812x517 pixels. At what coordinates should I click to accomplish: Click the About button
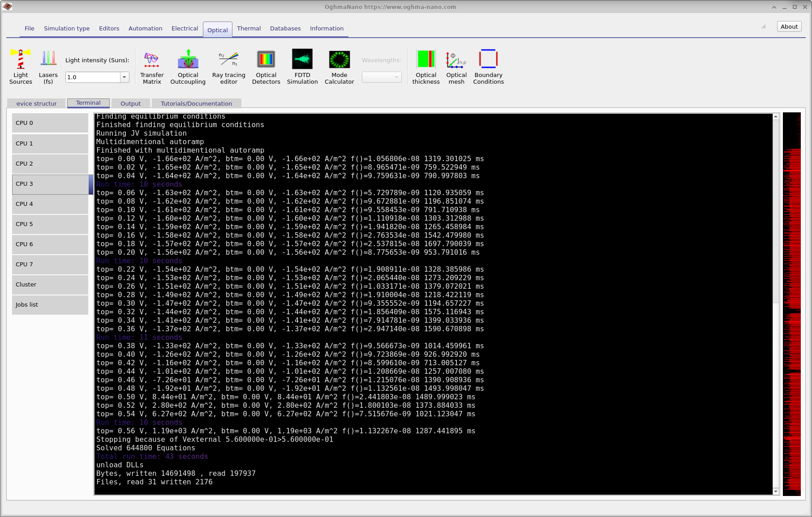point(789,26)
